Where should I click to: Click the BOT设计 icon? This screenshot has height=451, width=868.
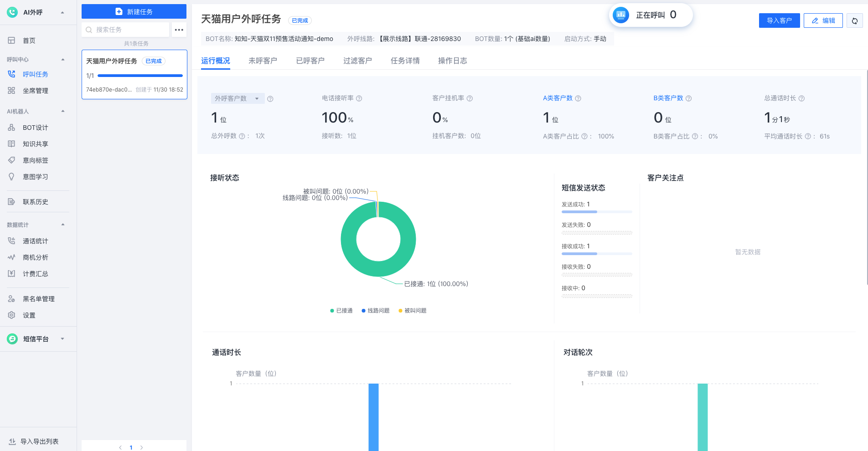click(11, 128)
